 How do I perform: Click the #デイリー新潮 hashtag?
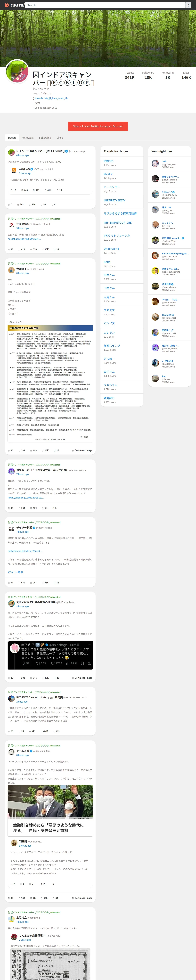[x=15, y=572]
